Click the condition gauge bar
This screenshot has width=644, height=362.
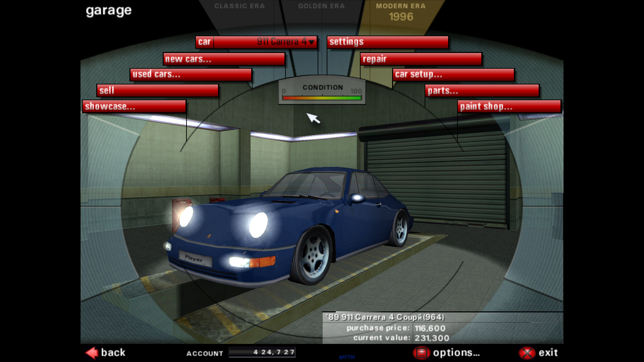(322, 98)
